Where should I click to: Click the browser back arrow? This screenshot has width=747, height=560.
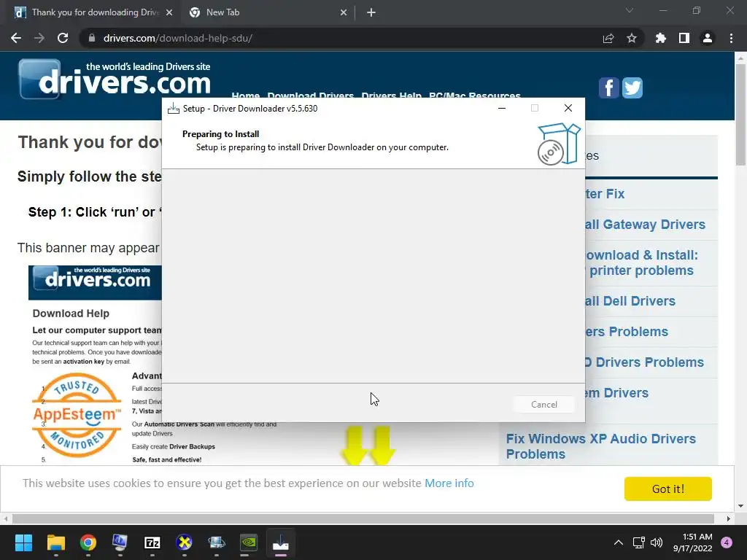pyautogui.click(x=16, y=38)
